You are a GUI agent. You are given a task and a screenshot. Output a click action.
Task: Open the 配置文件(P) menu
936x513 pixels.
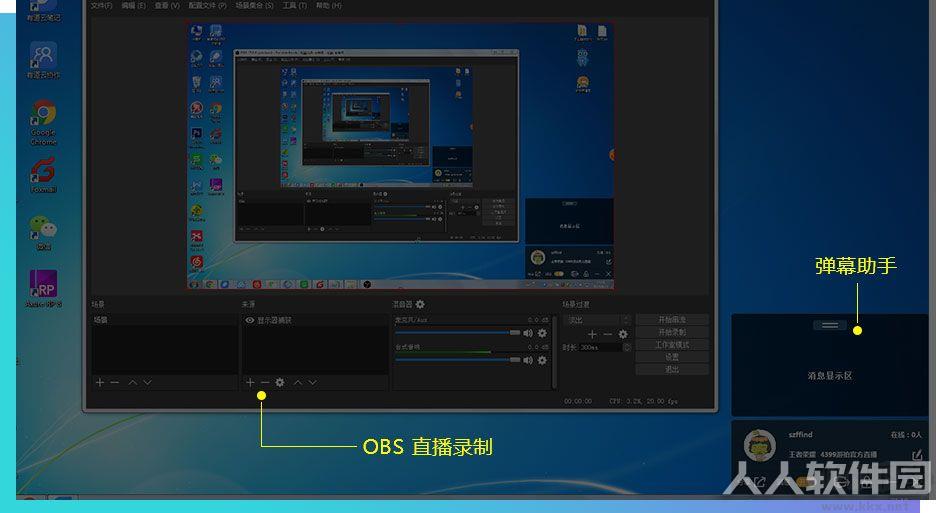(x=207, y=5)
